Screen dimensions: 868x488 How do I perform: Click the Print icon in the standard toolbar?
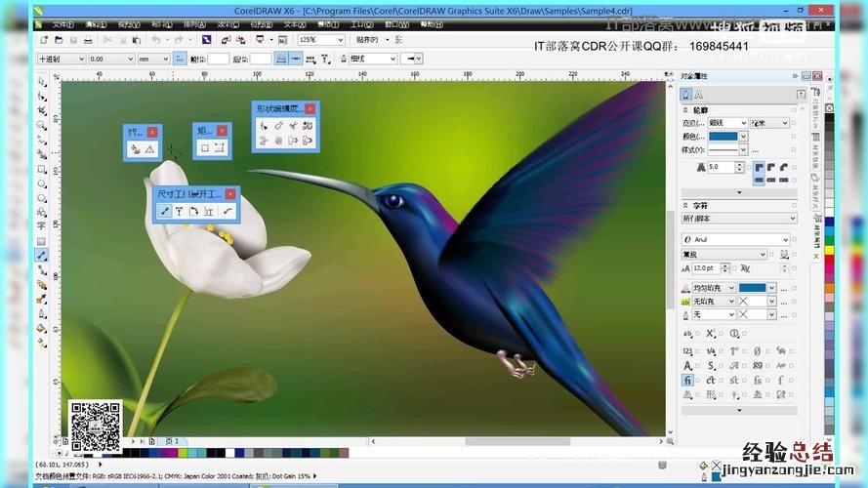(x=88, y=40)
